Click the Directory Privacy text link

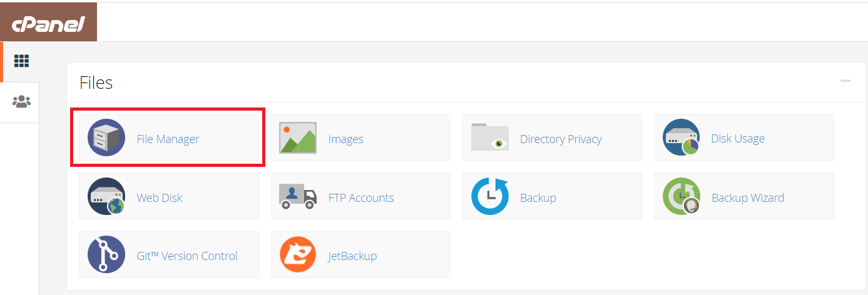click(561, 139)
